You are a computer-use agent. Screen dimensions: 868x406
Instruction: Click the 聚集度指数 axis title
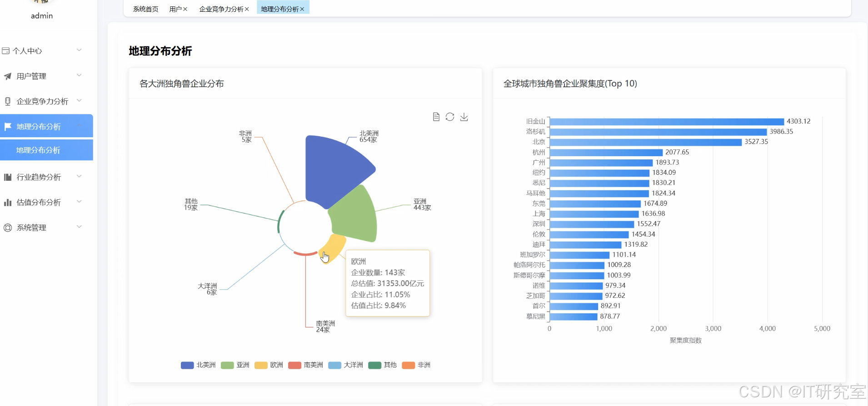coord(686,341)
